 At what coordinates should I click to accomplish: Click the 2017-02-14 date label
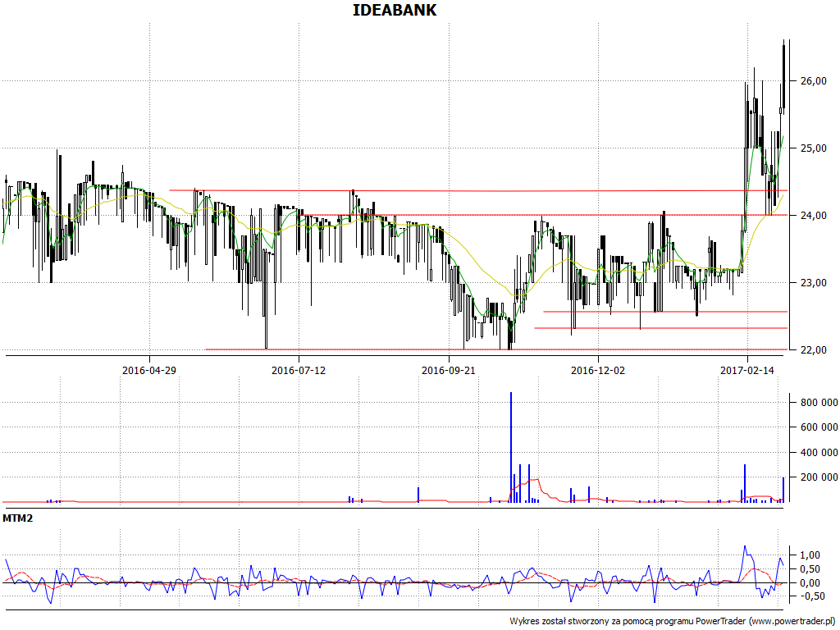tap(747, 370)
